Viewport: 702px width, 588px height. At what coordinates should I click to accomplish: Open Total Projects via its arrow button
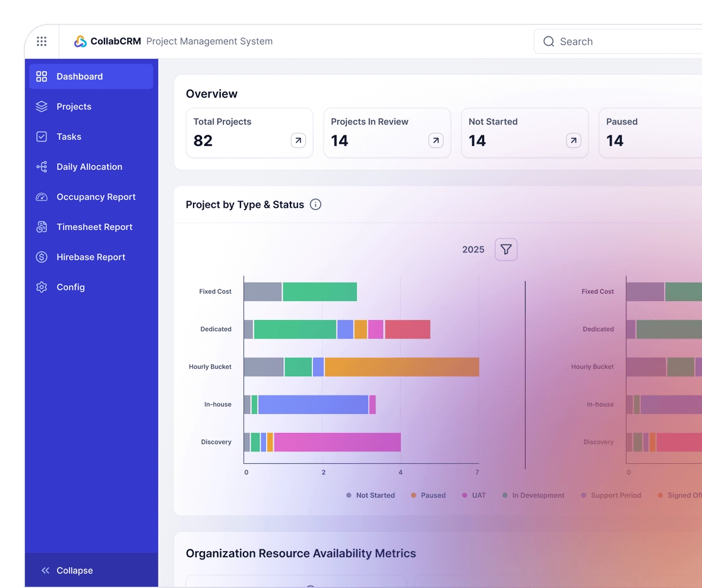pos(298,141)
